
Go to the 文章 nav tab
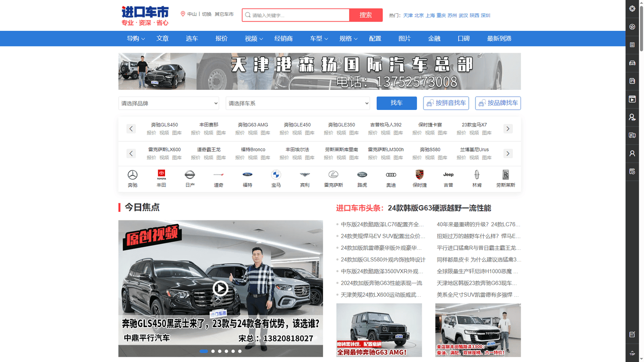162,38
